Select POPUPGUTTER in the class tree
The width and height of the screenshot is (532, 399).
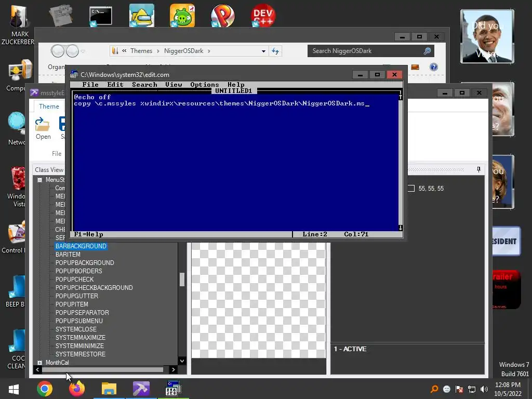point(77,296)
